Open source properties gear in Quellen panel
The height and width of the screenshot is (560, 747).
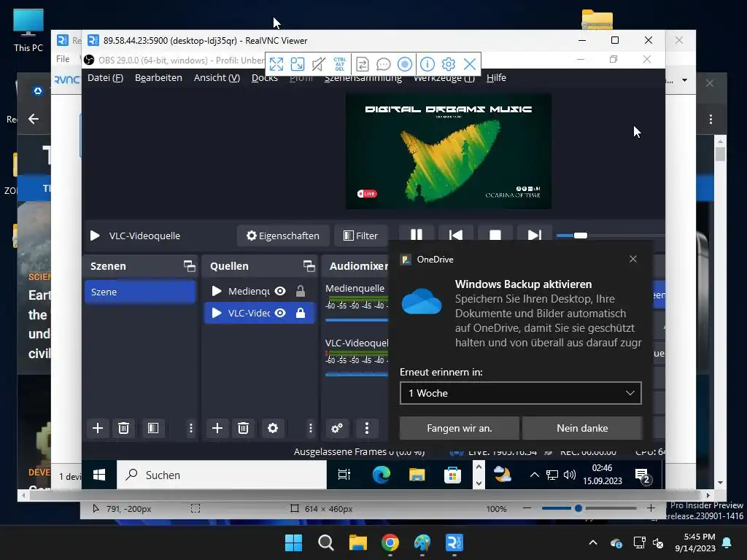pos(273,428)
